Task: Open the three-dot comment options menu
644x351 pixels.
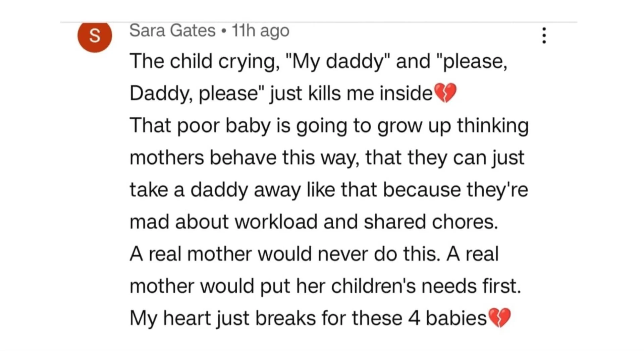Action: click(544, 36)
